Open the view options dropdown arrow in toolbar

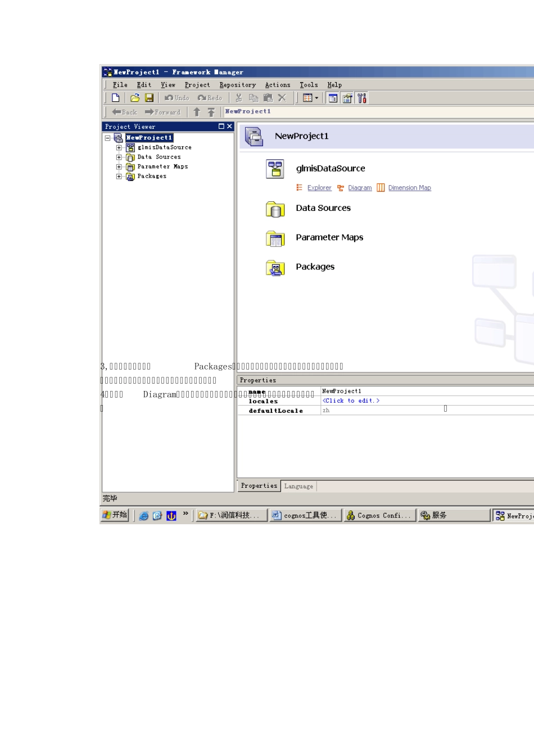(x=316, y=98)
